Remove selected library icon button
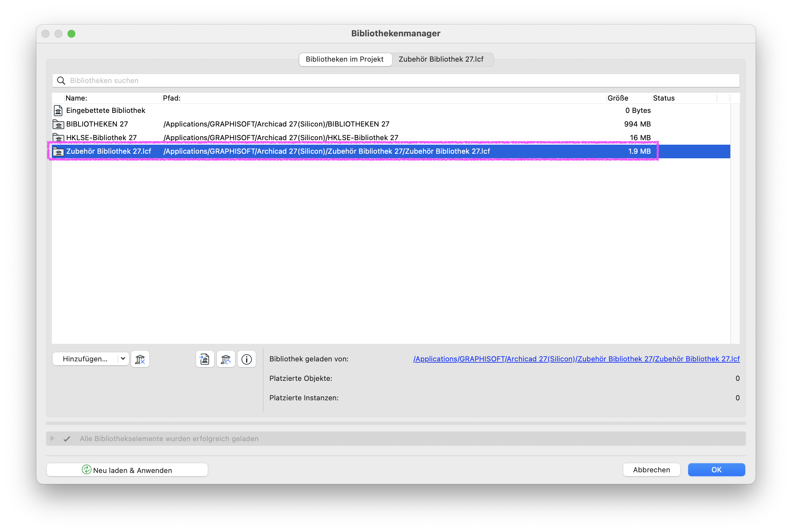Viewport: 792px width, 532px height. [x=140, y=359]
